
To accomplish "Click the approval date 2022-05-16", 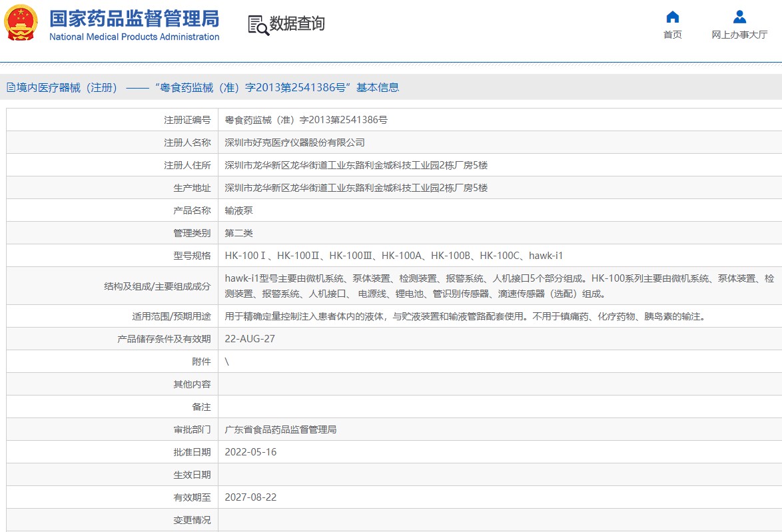I will [250, 452].
